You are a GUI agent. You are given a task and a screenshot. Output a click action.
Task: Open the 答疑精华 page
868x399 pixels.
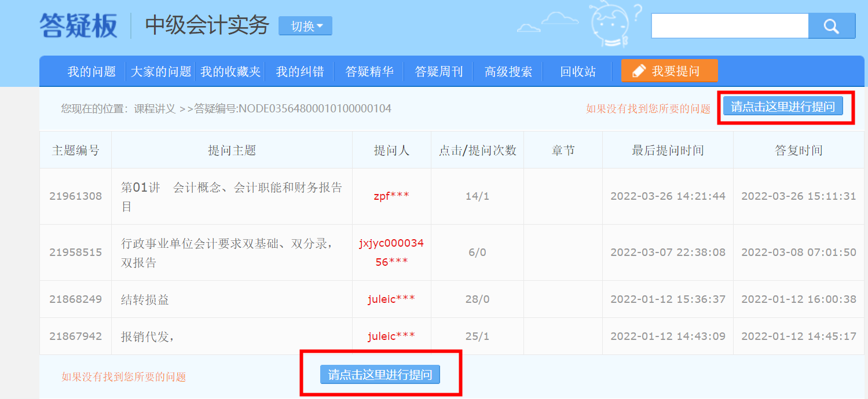(x=369, y=70)
